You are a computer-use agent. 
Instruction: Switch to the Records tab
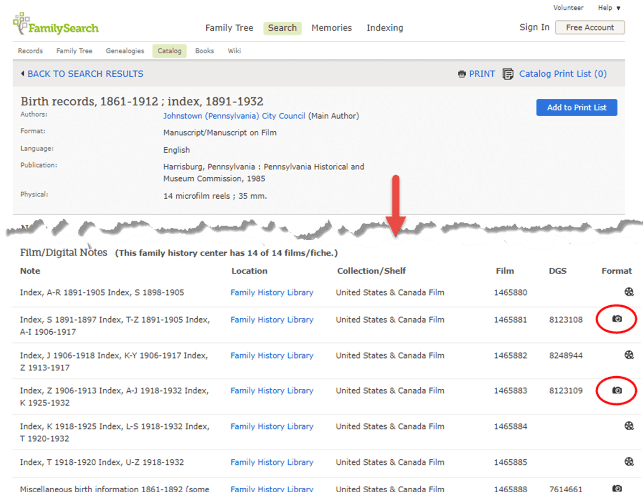[30, 51]
